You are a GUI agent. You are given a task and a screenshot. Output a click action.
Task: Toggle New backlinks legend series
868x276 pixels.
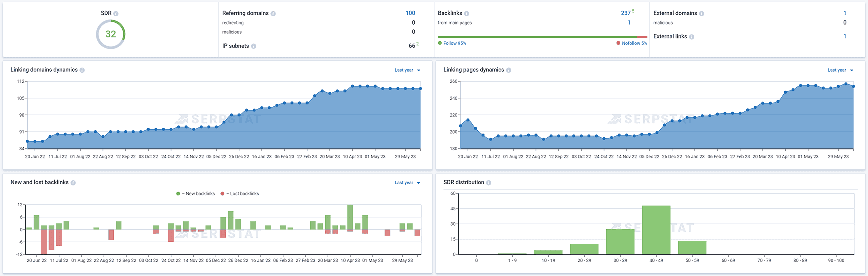196,194
